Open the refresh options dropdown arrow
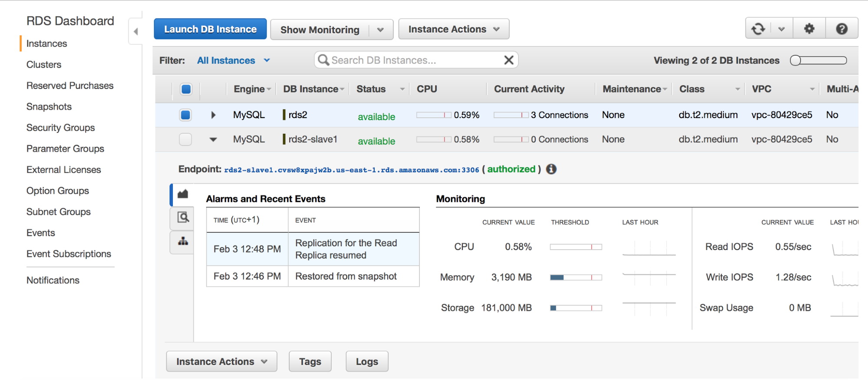868x380 pixels. pos(781,29)
